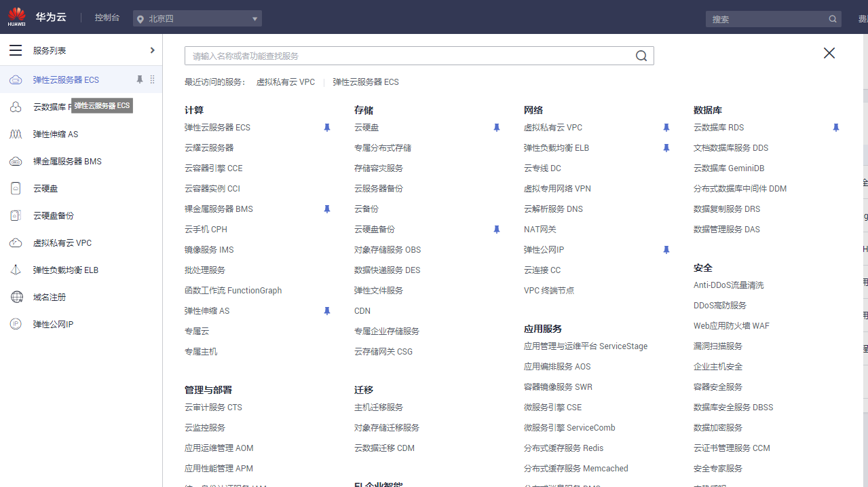Expand the 服务列表 chevron arrow

(x=152, y=50)
